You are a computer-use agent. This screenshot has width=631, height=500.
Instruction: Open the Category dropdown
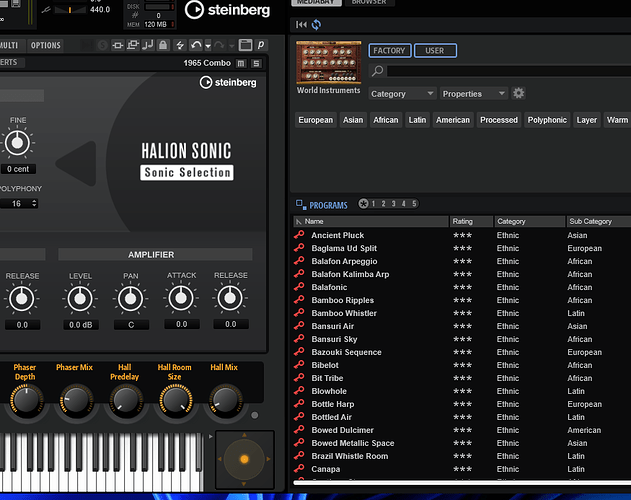[402, 94]
